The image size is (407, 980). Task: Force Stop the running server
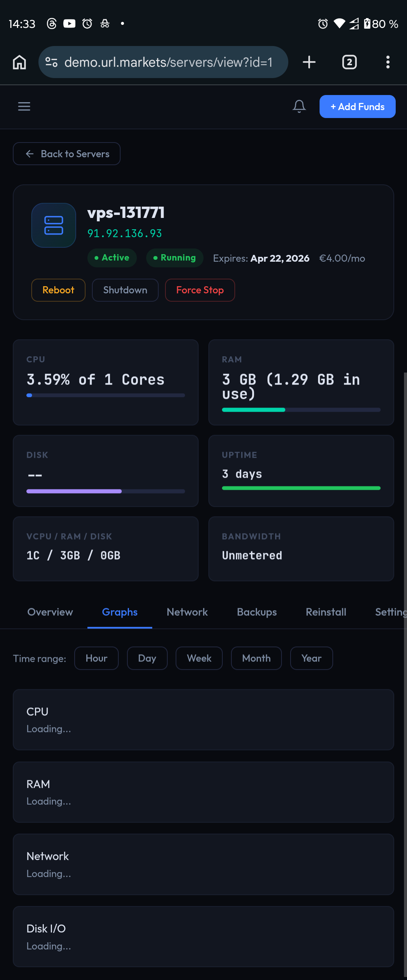coord(200,290)
